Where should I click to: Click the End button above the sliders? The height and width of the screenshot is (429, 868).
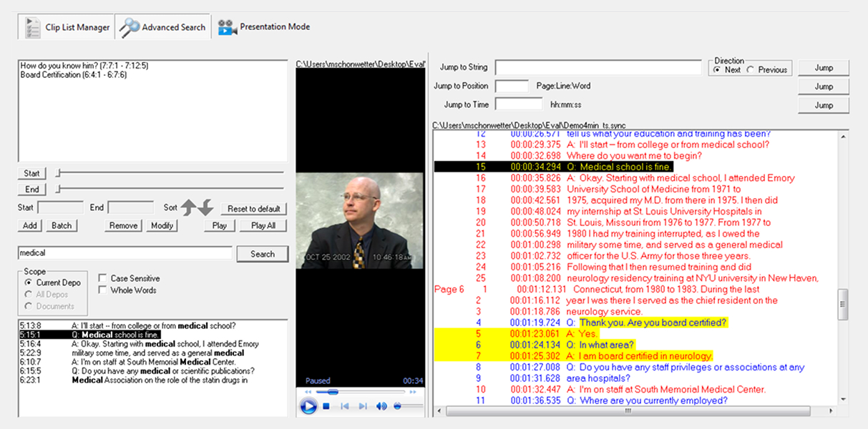tap(31, 189)
